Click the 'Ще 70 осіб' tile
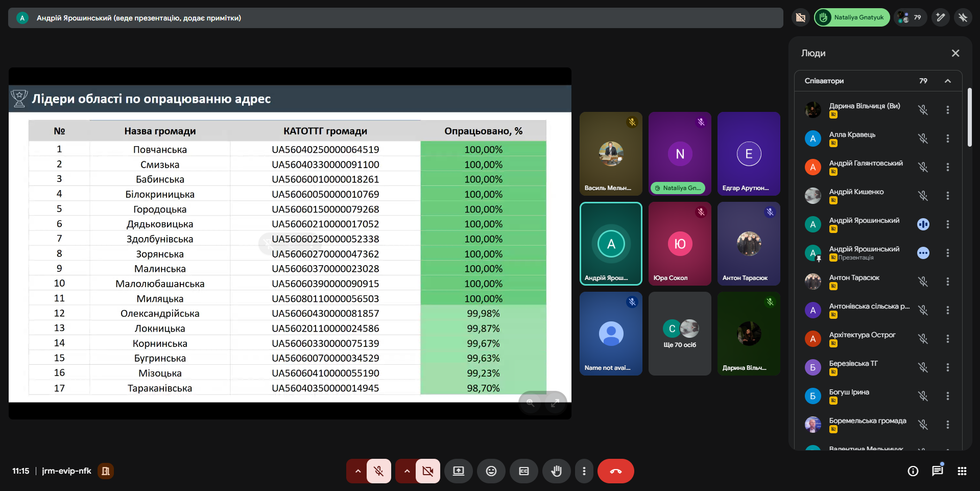 tap(679, 334)
